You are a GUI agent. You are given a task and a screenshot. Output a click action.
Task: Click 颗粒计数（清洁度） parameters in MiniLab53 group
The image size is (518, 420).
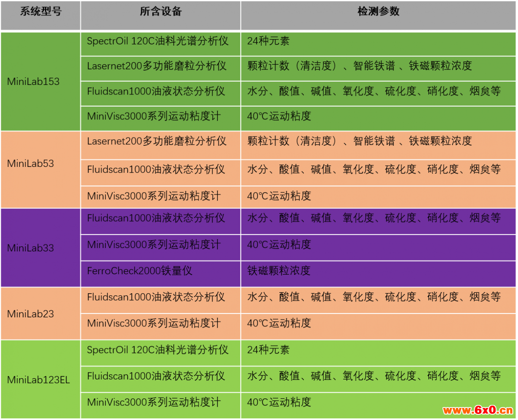(x=379, y=145)
